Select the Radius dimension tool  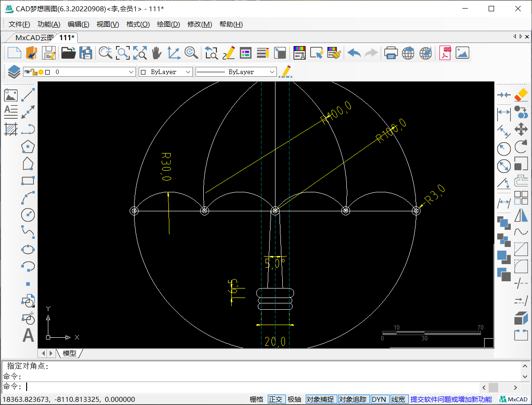pyautogui.click(x=504, y=149)
